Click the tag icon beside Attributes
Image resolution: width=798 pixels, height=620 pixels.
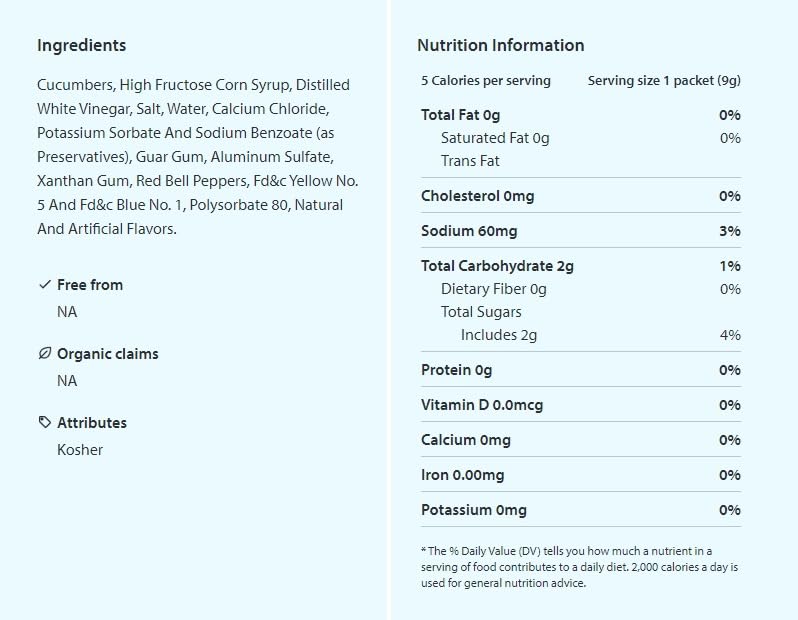click(44, 423)
